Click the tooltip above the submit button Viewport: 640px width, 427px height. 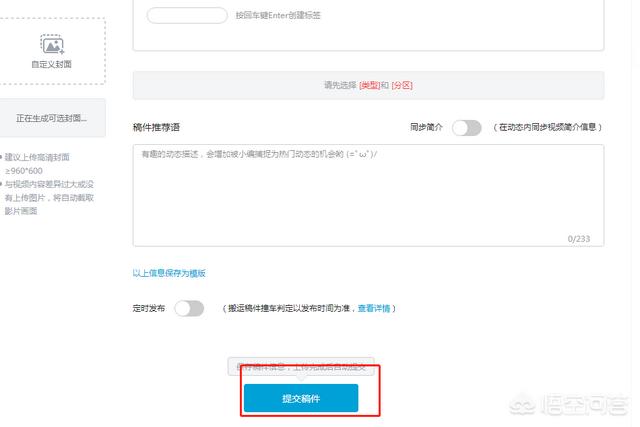301,367
